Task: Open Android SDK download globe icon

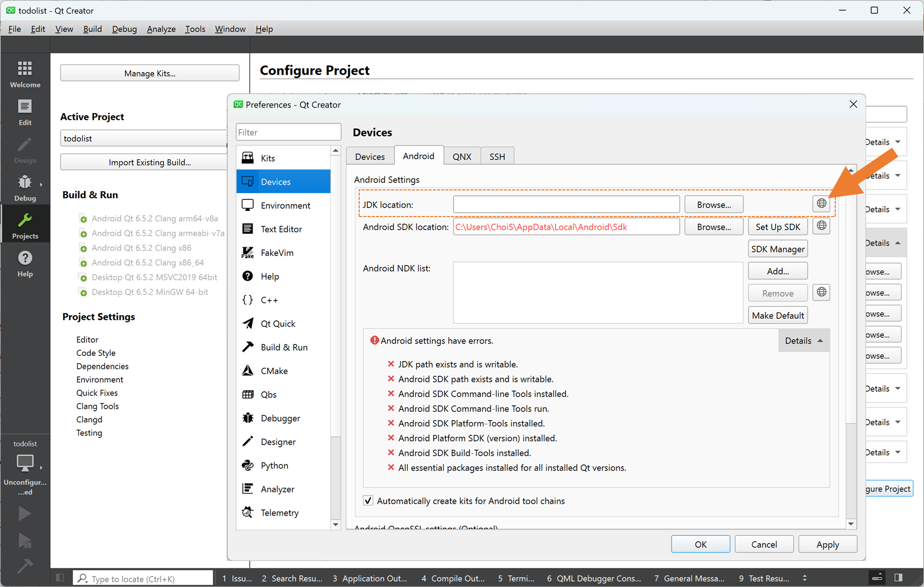Action: 821,226
